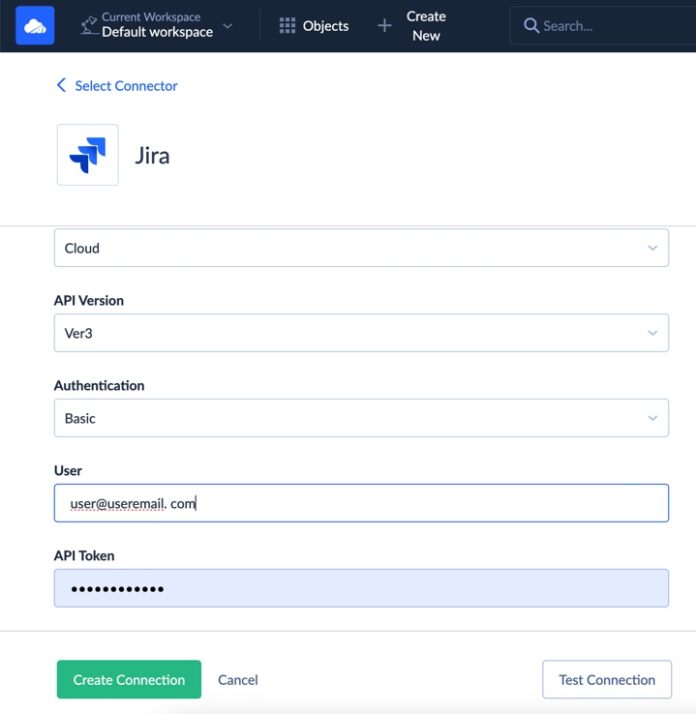Cancel the connection setup
Viewport: 696px width, 714px height.
[238, 680]
